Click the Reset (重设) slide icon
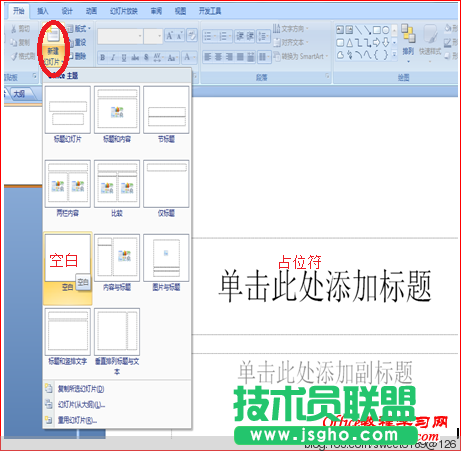Viewport: 461px width, 451px height. 71,43
